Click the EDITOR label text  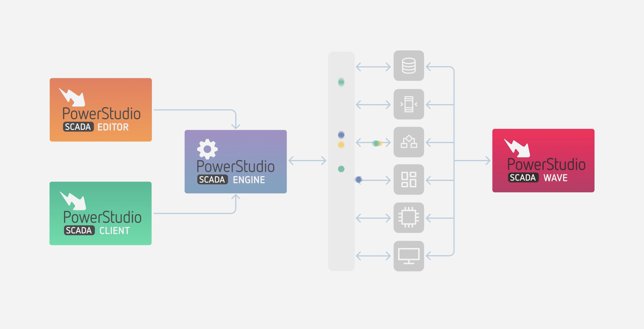pos(113,127)
